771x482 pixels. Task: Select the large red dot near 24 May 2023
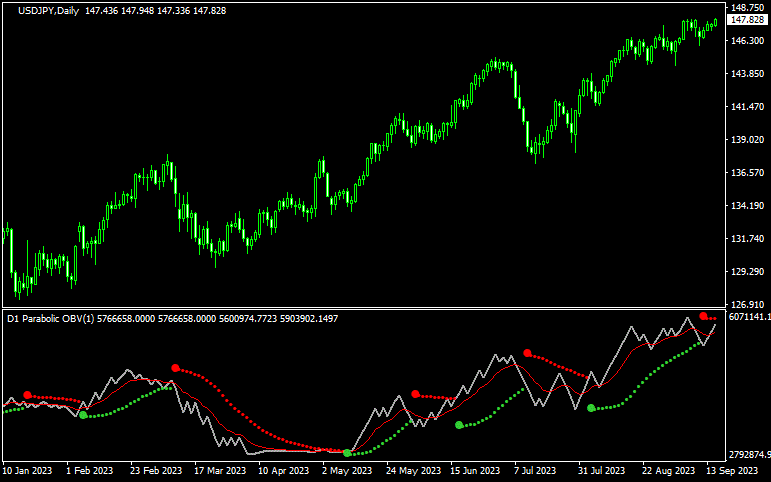(415, 394)
